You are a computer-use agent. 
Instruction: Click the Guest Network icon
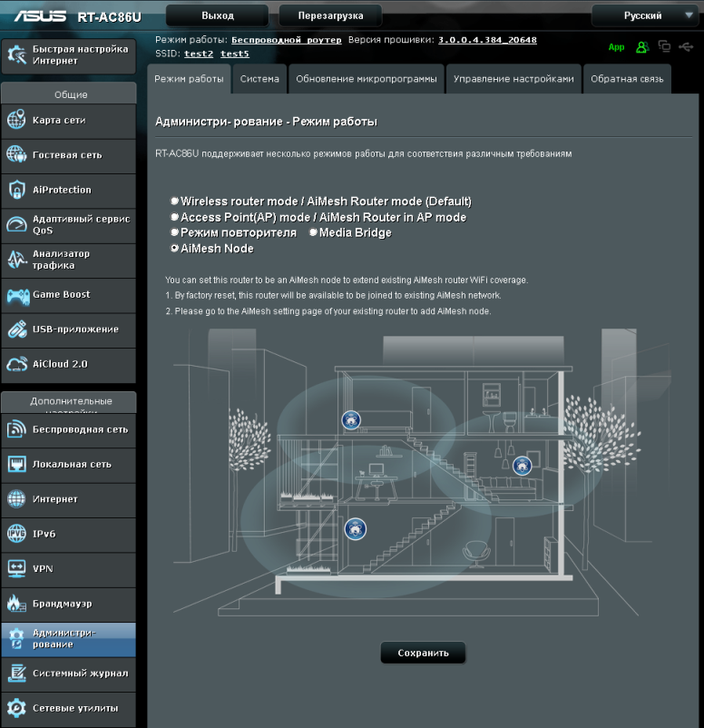coord(16,154)
